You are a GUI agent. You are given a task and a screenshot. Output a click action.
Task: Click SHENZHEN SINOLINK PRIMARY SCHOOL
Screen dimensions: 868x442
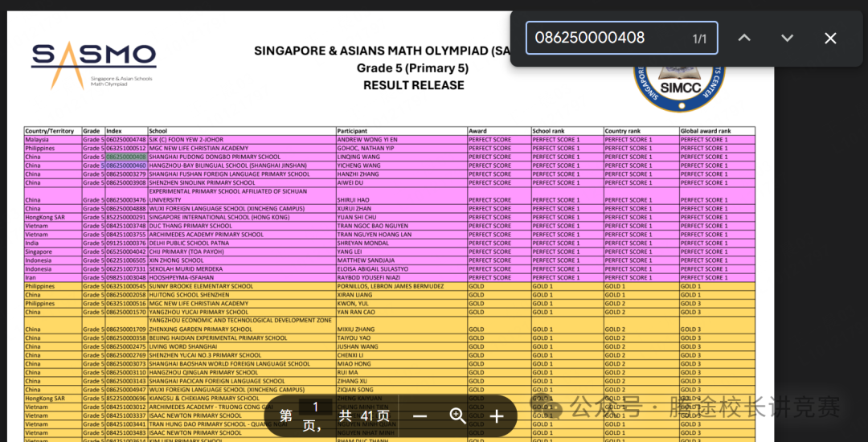pyautogui.click(x=202, y=182)
